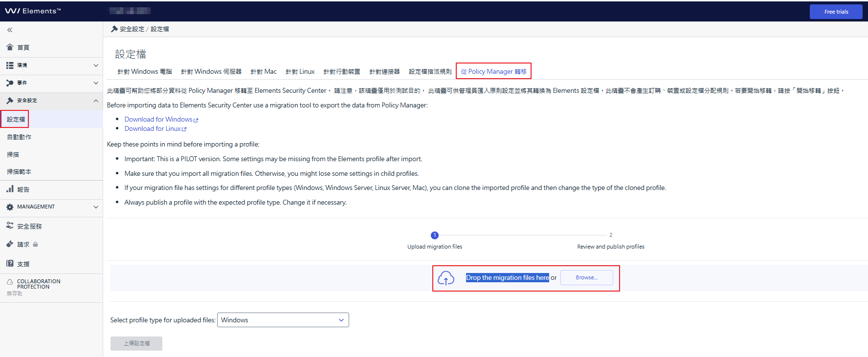This screenshot has height=357, width=868.
Task: Collapse the 安全設定 menu chevron
Action: click(96, 101)
